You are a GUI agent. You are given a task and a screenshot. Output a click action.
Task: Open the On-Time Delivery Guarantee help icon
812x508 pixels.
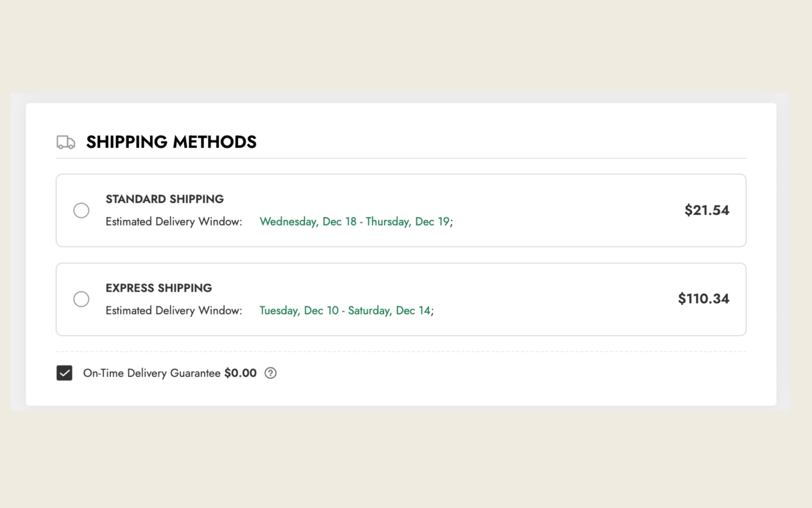[x=270, y=373]
